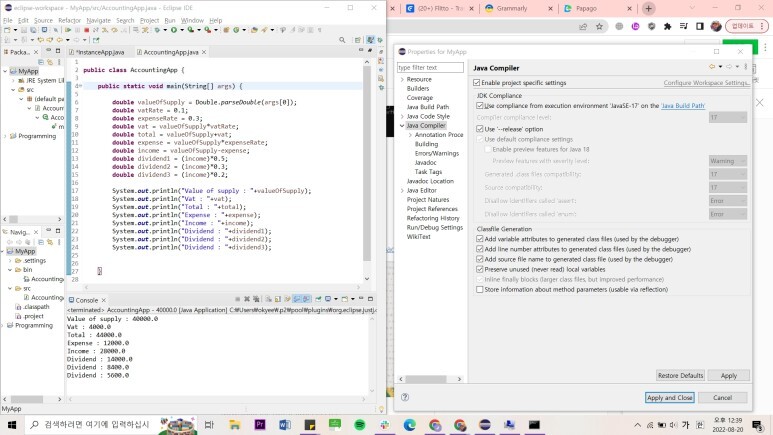Click the Open Perspective icon in Eclipse toolbar
The width and height of the screenshot is (773, 435).
tap(357, 40)
